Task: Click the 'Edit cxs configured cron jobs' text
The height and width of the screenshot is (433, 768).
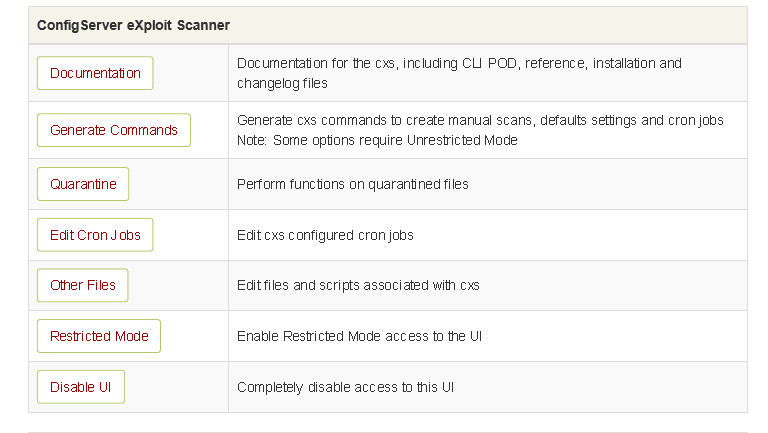Action: click(325, 236)
